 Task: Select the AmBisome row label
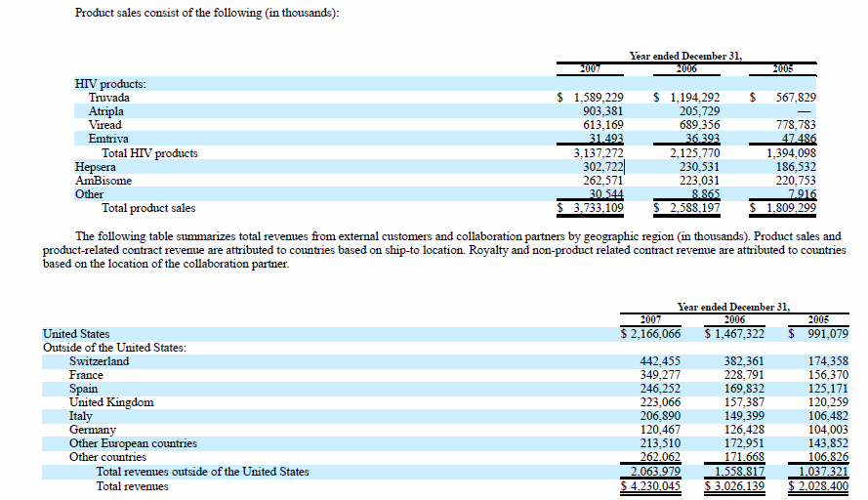tap(103, 181)
